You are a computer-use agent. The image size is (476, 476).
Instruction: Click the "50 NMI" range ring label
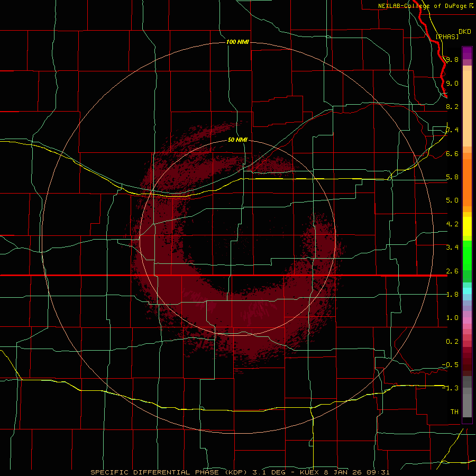coord(237,140)
